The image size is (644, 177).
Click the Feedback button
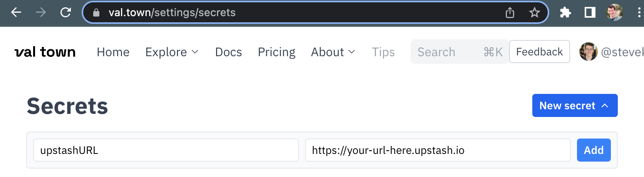[x=540, y=52]
